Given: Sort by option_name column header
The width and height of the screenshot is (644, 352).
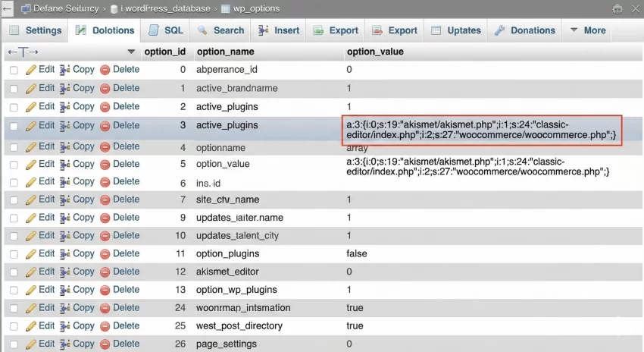Looking at the screenshot, I should [x=226, y=52].
